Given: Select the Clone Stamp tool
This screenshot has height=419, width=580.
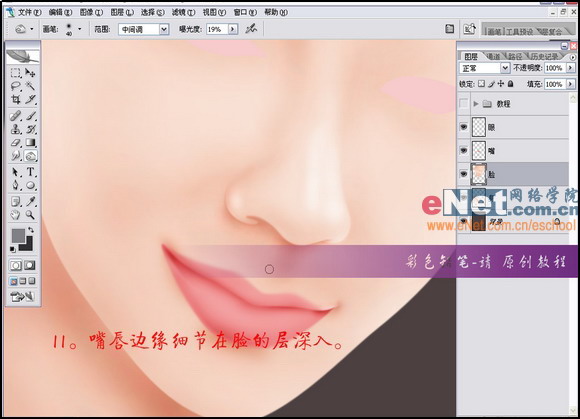Looking at the screenshot, I should pyautogui.click(x=15, y=129).
